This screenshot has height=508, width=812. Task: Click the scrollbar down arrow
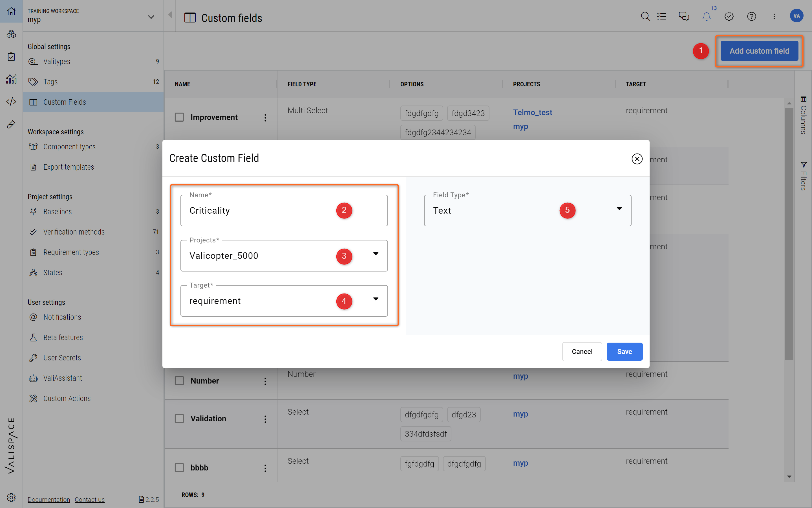789,476
